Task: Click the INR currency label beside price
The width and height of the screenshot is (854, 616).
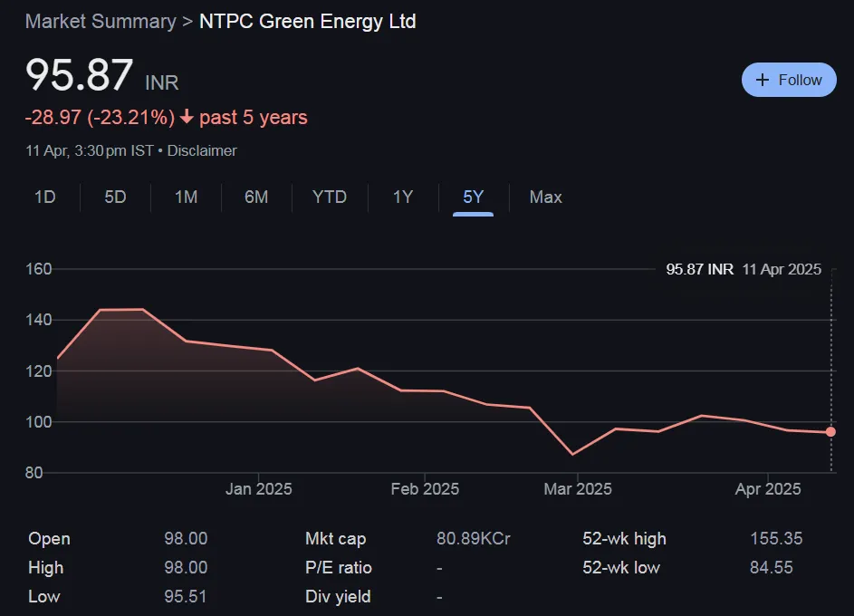Action: pyautogui.click(x=162, y=82)
